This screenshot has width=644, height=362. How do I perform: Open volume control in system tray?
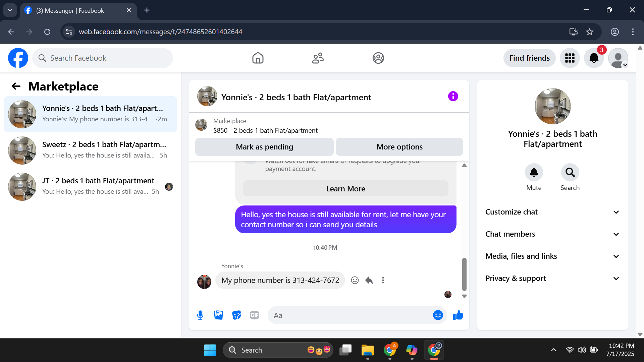(x=582, y=350)
